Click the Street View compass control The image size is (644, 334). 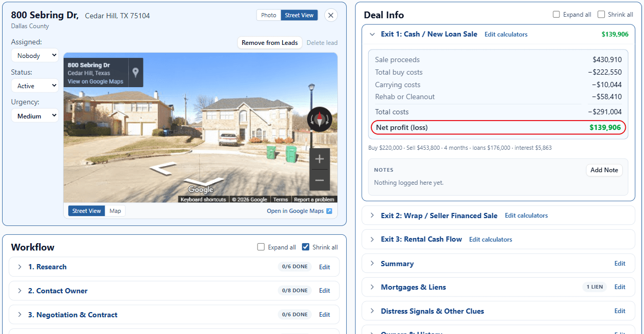click(x=320, y=119)
